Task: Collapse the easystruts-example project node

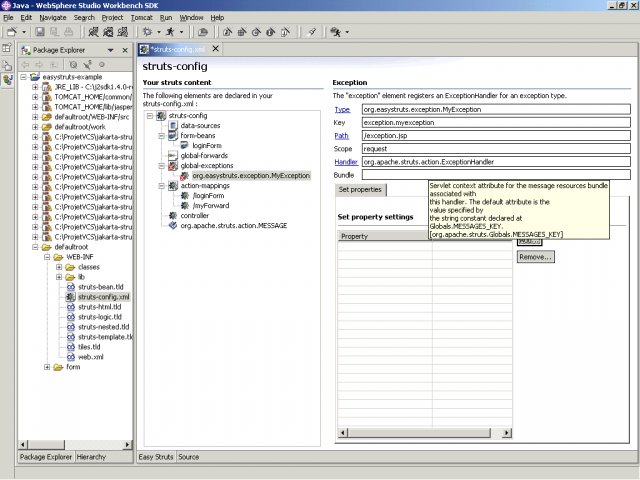Action: coord(24,77)
